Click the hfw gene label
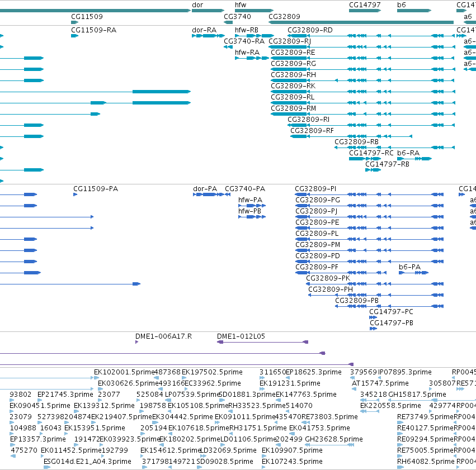476x470 pixels. [241, 5]
